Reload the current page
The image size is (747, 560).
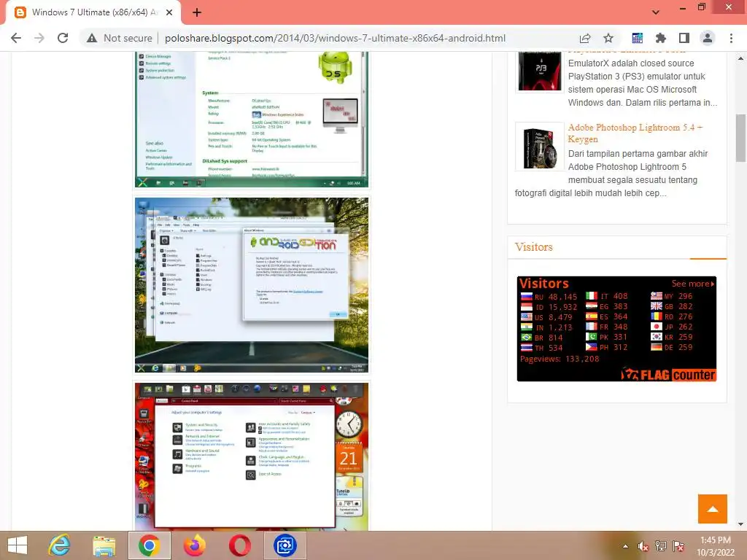point(63,38)
